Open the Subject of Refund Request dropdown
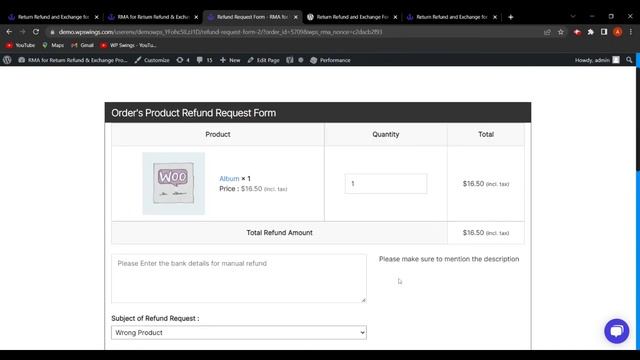Viewport: 640px width, 360px height. pyautogui.click(x=239, y=333)
